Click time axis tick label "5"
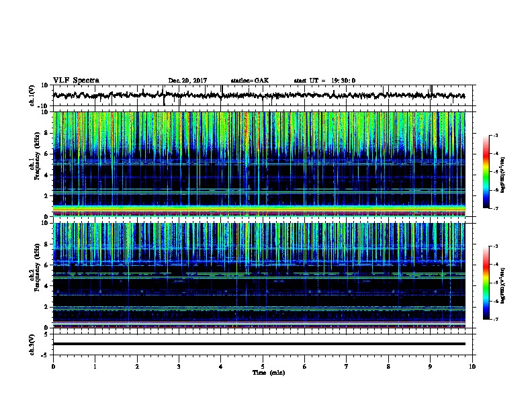Screen dimensions: 532x411 coord(263,367)
